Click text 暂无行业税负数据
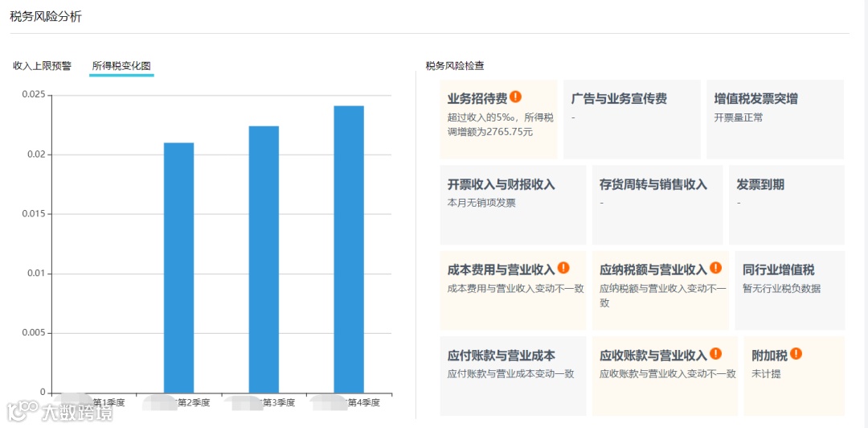Screen dimensions: 868x428 (x=782, y=288)
